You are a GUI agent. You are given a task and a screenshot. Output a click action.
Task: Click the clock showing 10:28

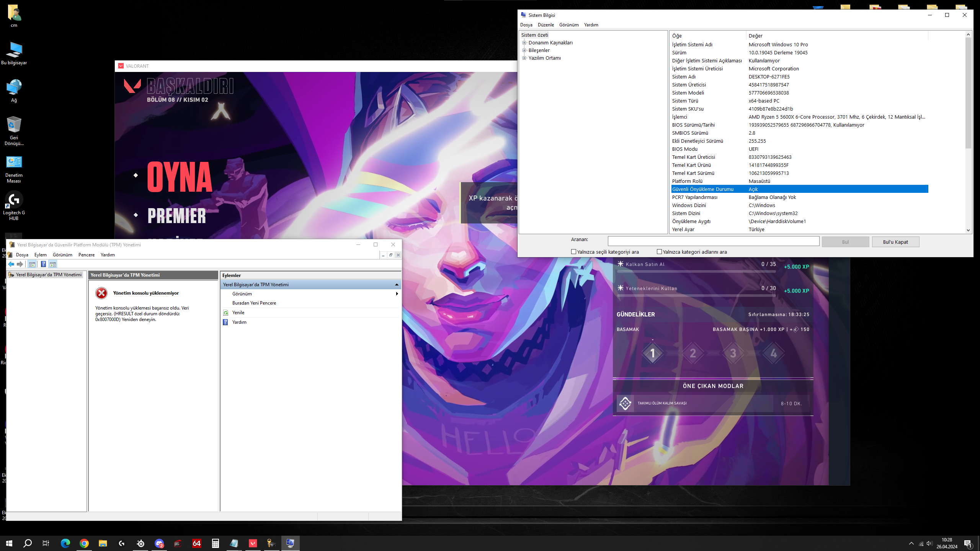pos(947,540)
